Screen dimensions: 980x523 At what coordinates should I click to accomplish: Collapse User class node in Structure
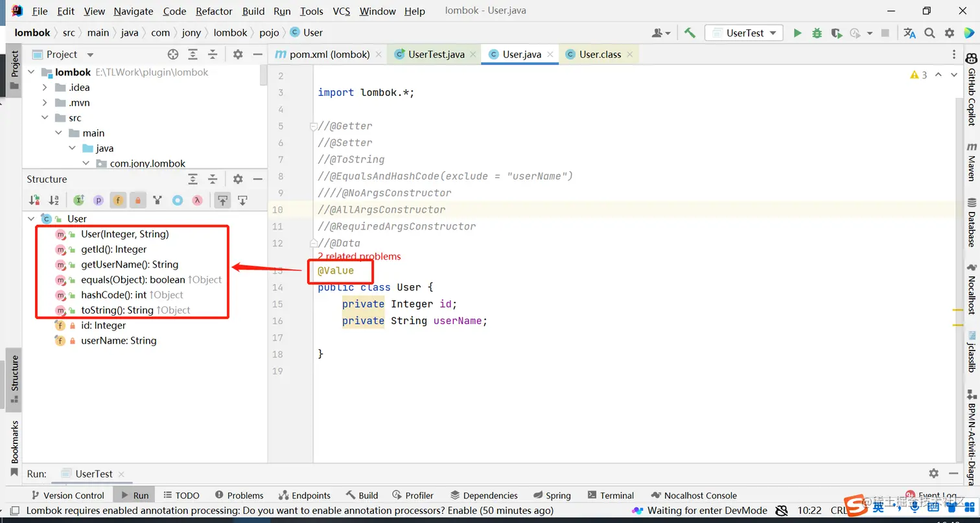point(31,219)
